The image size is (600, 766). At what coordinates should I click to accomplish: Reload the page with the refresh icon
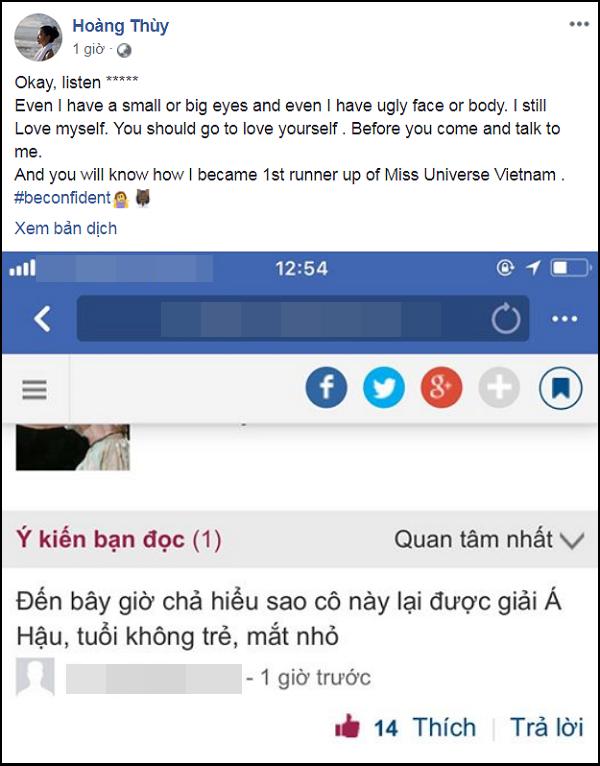pos(505,319)
